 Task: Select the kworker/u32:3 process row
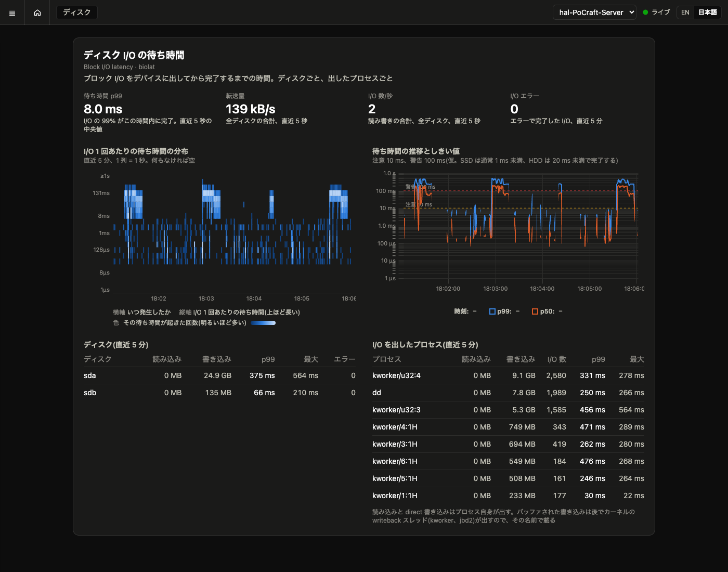click(508, 410)
